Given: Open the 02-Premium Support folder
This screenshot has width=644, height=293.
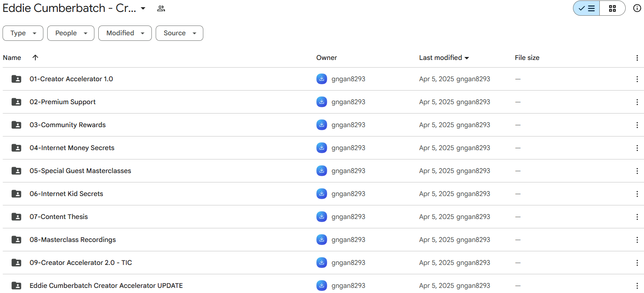Looking at the screenshot, I should (x=63, y=102).
